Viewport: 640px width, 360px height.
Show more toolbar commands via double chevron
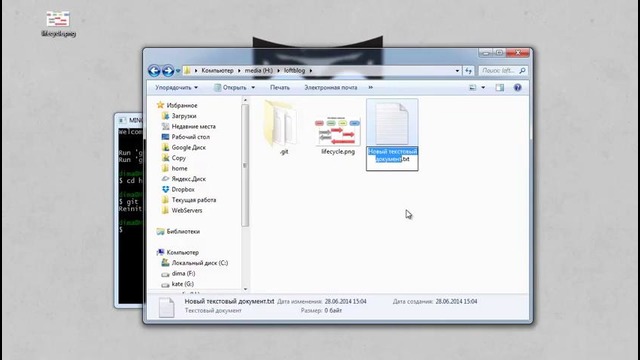[x=371, y=87]
